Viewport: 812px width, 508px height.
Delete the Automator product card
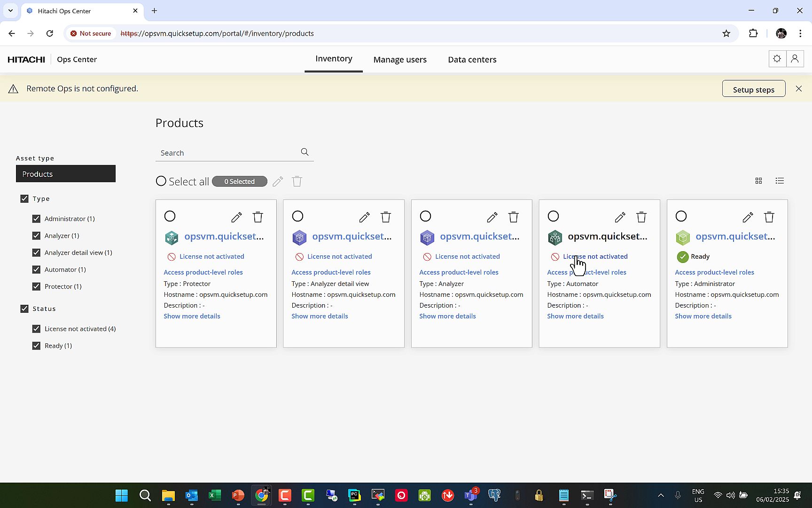[641, 217]
